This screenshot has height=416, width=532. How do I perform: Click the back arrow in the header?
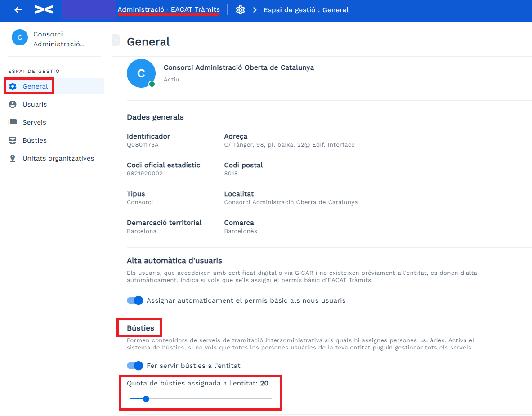[x=18, y=10]
